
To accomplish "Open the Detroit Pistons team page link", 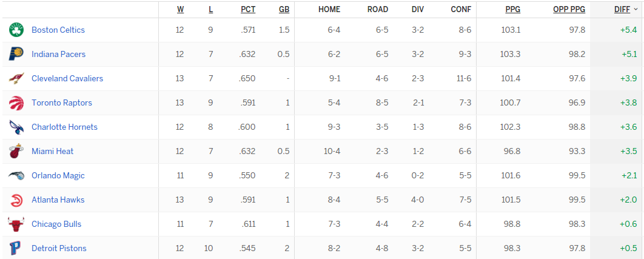I will (59, 248).
